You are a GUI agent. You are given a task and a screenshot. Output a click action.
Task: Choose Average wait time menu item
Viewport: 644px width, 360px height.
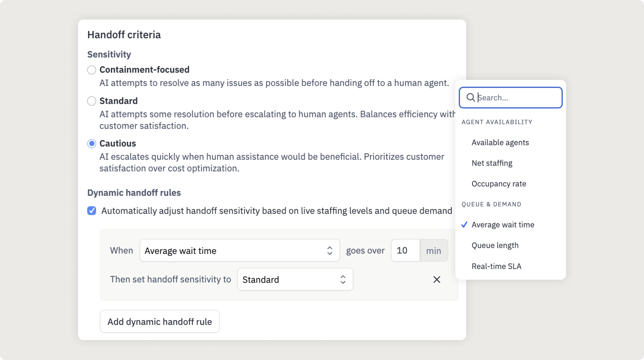[x=503, y=225]
